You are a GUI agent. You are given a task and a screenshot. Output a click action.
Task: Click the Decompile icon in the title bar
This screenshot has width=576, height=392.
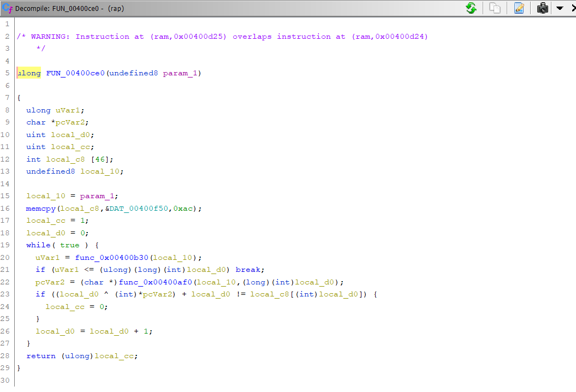(x=7, y=8)
